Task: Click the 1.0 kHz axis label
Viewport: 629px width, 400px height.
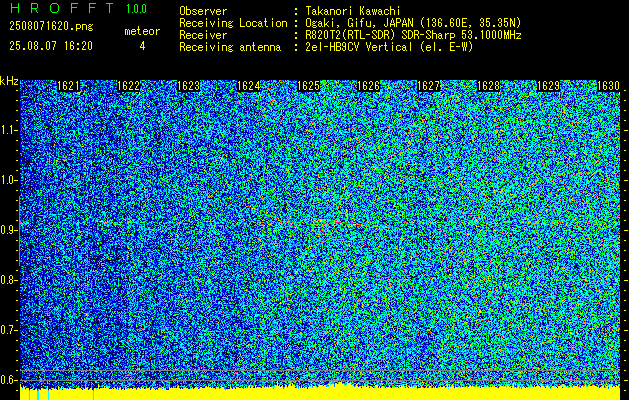Action: (8, 180)
